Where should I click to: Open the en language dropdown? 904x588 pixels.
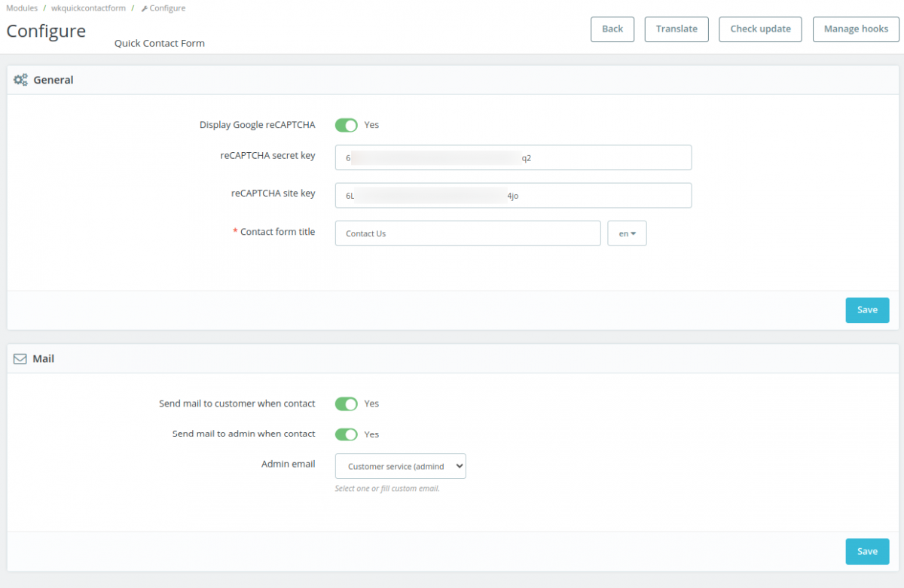coord(627,233)
